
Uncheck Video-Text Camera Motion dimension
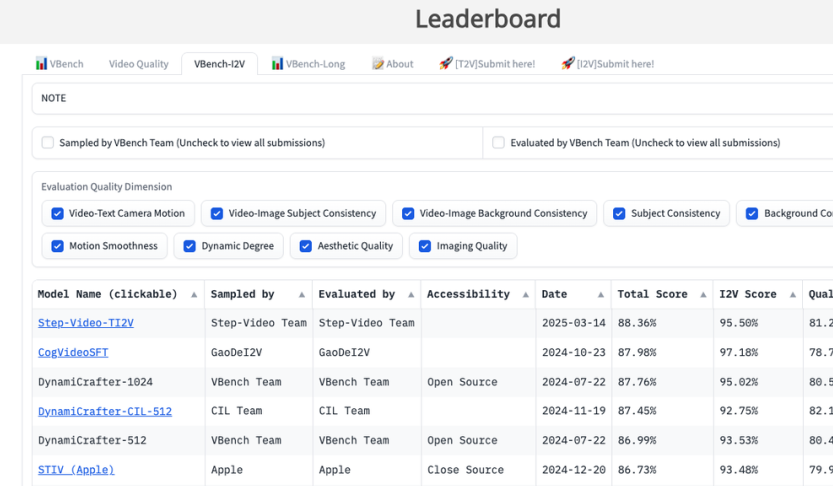pos(57,214)
